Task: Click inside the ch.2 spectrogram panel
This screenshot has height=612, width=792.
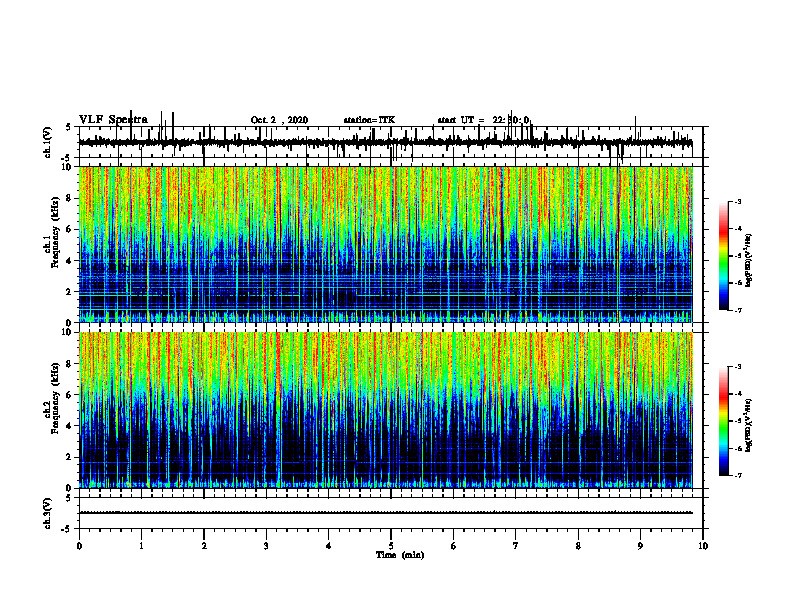Action: [x=385, y=410]
